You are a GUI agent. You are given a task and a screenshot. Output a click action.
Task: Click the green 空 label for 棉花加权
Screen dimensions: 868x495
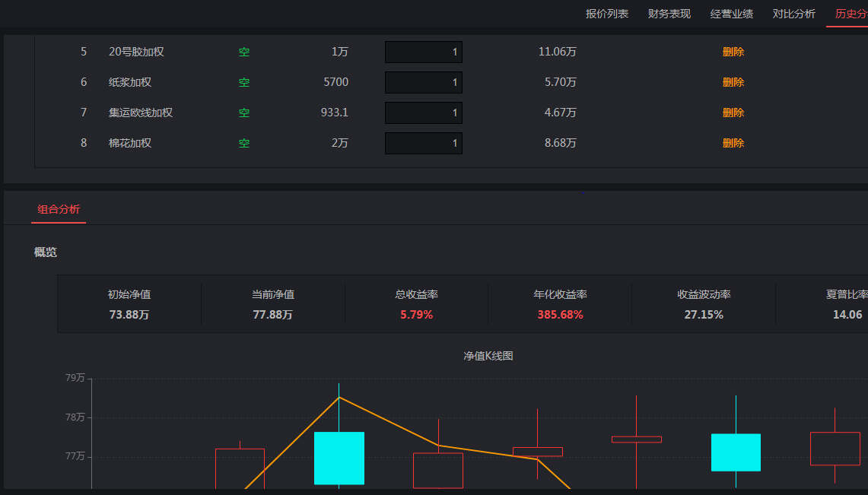[244, 143]
